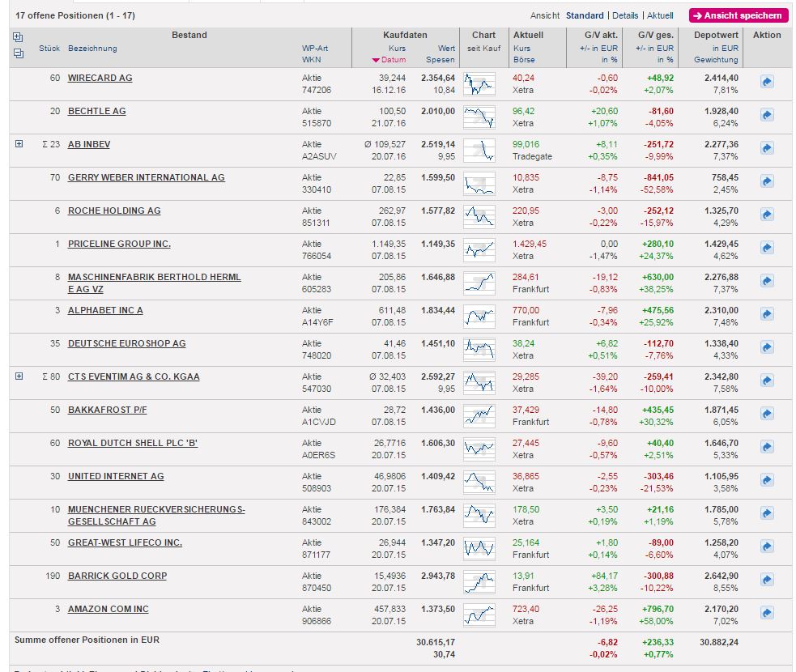Open the PRICELINE GROUP INC. link
Viewport: 796px width, 672px height.
pos(119,244)
